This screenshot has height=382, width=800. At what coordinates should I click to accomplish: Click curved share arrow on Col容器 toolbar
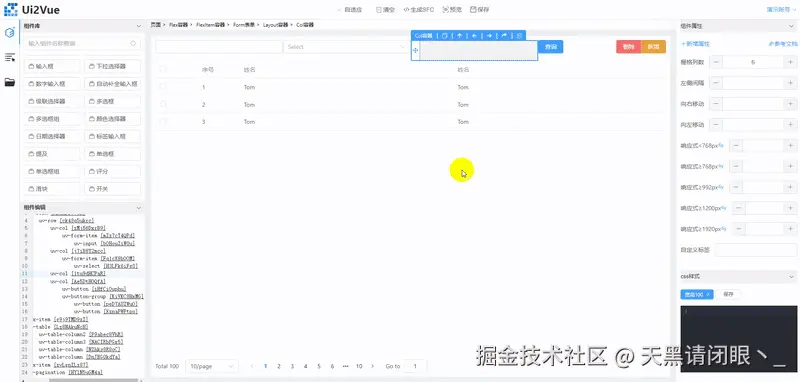point(504,36)
